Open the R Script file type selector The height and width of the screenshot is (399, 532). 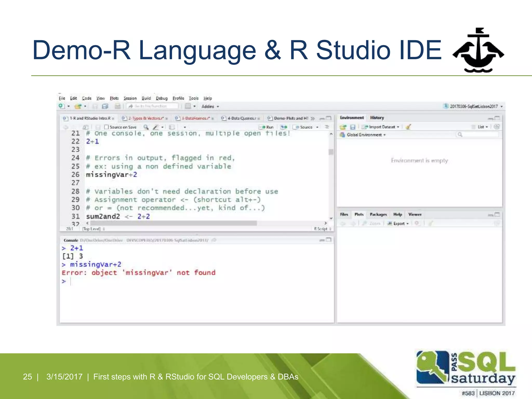pos(322,229)
